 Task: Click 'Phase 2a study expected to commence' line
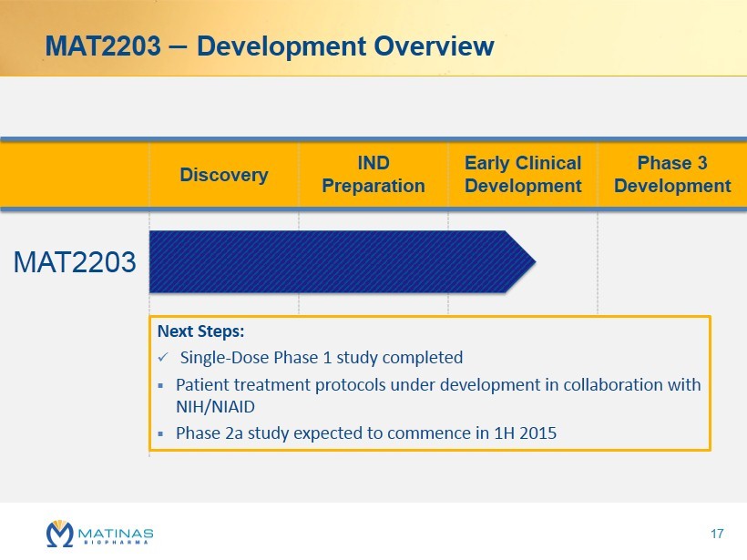pos(365,433)
